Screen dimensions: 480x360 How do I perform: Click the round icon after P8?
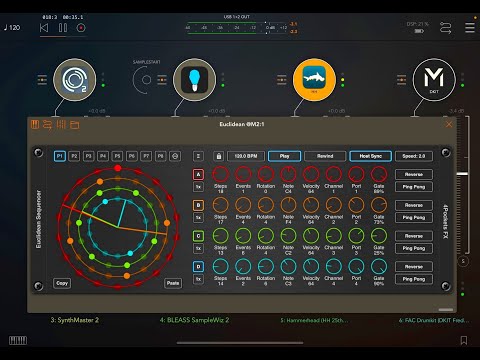click(175, 156)
